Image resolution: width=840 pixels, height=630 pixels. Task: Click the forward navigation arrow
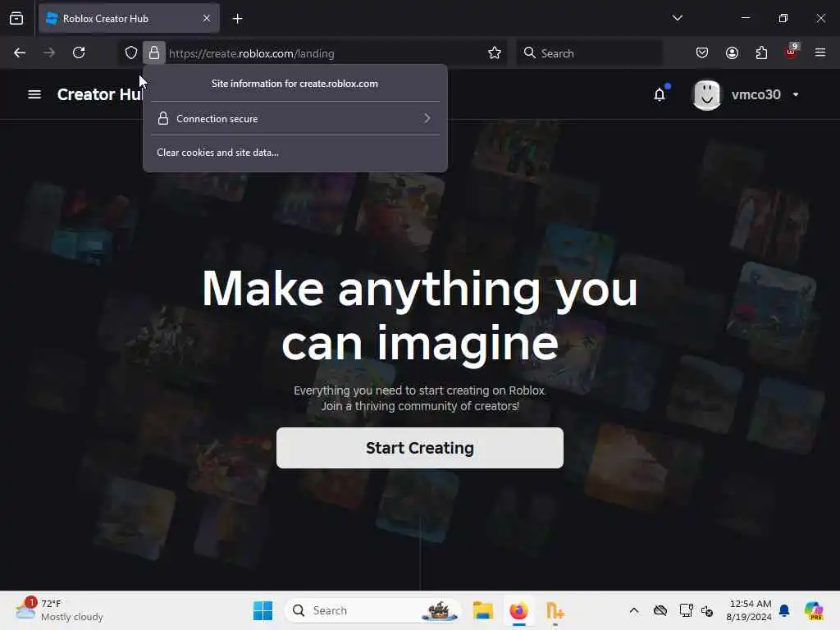[x=48, y=52]
